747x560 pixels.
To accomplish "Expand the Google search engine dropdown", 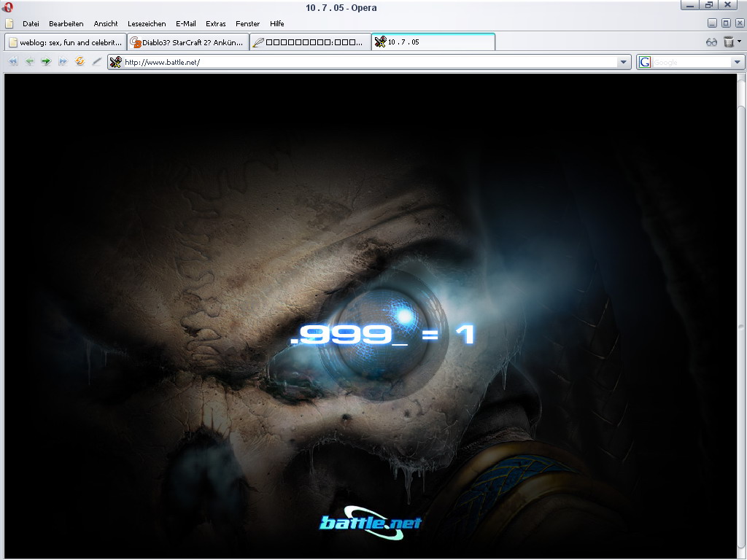I will (737, 62).
